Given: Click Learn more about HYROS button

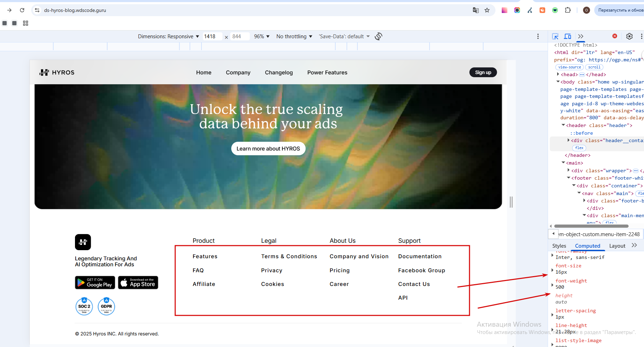Looking at the screenshot, I should [268, 148].
